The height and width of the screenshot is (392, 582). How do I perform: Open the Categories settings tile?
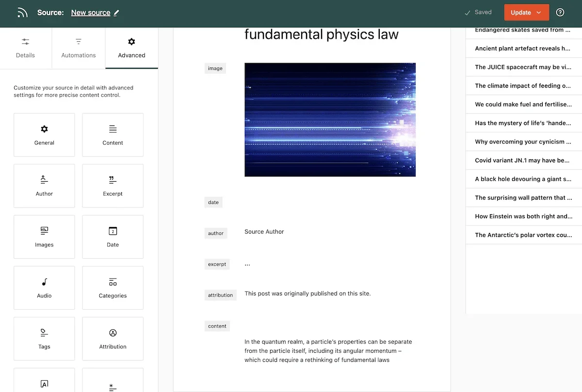113,287
